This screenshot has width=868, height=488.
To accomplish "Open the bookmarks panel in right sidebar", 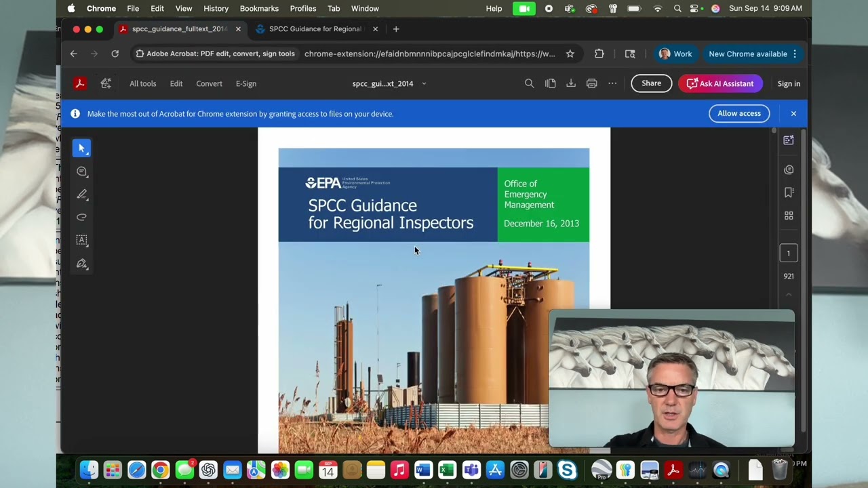I will click(789, 192).
